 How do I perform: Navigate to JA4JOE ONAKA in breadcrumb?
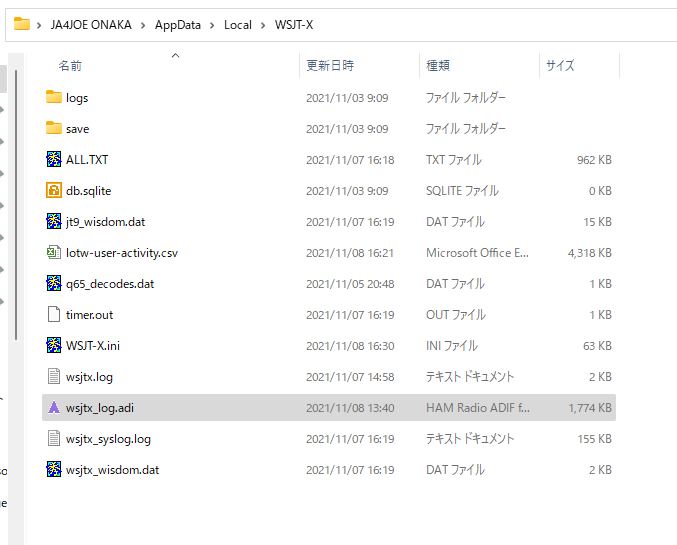[x=91, y=25]
